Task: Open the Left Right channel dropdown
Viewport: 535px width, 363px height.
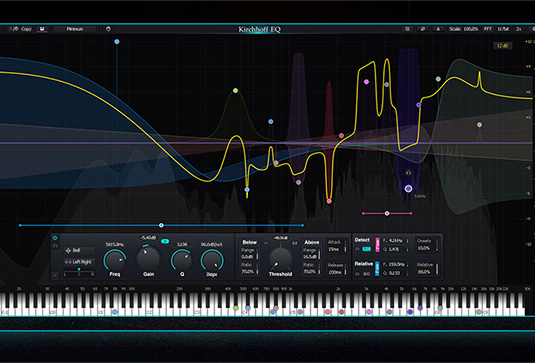Action: 79,262
